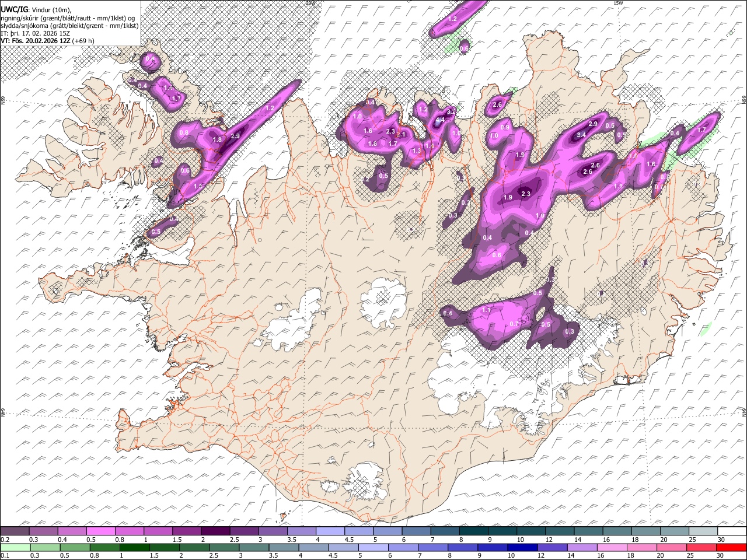Click the '0.1' label on the lower scale
The width and height of the screenshot is (747, 560).
click(x=5, y=556)
